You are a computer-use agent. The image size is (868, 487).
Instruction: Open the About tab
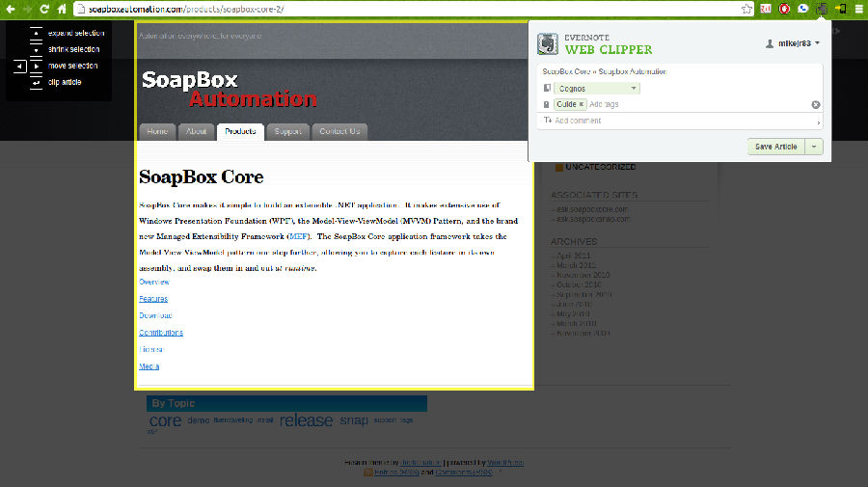point(196,132)
